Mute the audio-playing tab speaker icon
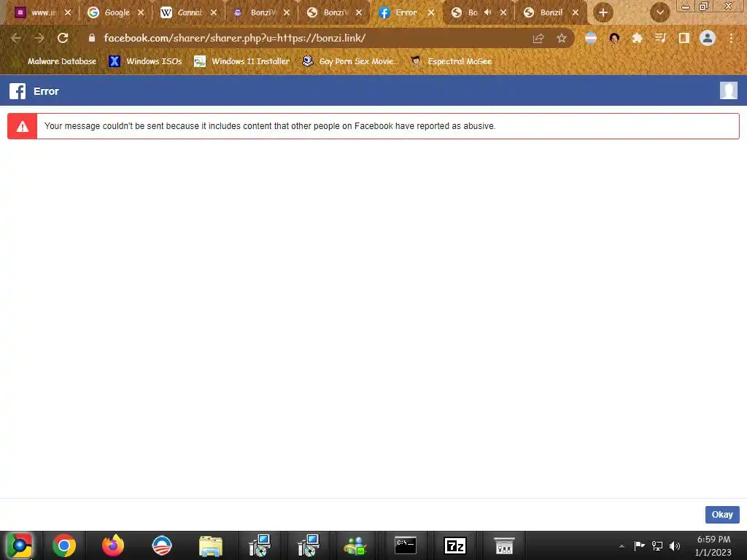747x560 pixels. point(488,12)
